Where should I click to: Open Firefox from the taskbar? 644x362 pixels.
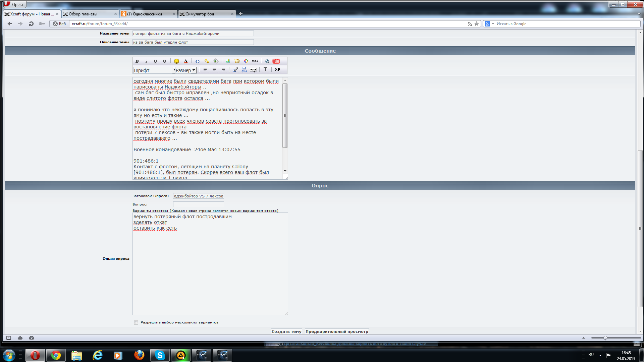[139, 355]
